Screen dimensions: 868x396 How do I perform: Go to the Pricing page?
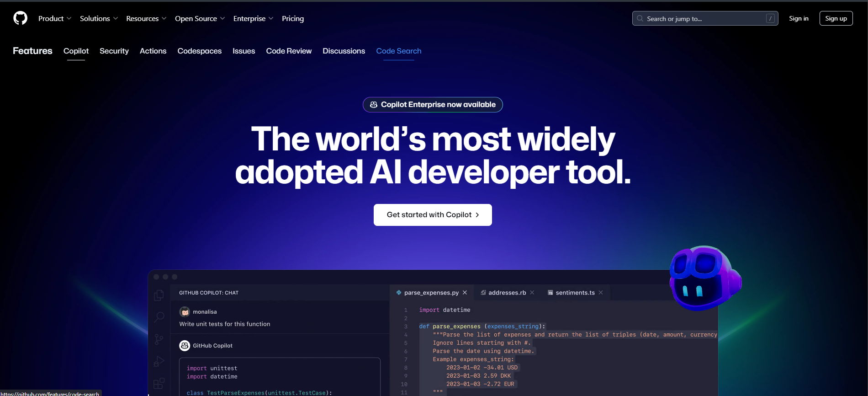(x=293, y=18)
